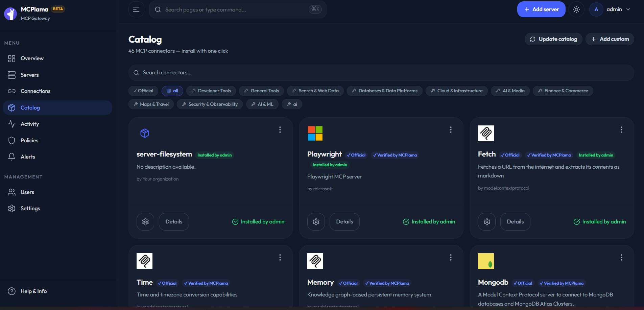Filter by Search & Web Data category
This screenshot has height=310, width=644.
point(315,91)
